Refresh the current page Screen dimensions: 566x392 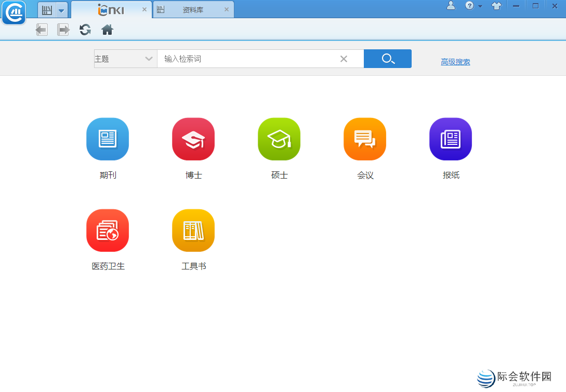(85, 30)
